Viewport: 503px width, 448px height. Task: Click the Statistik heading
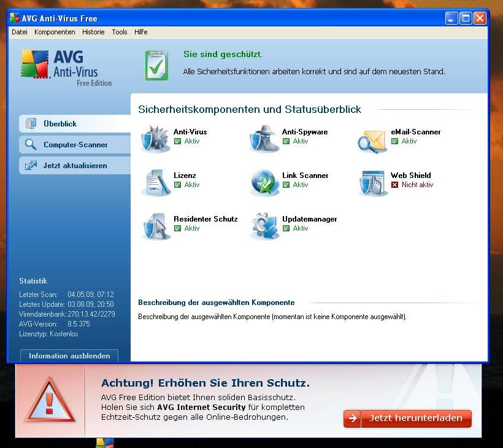click(x=33, y=281)
